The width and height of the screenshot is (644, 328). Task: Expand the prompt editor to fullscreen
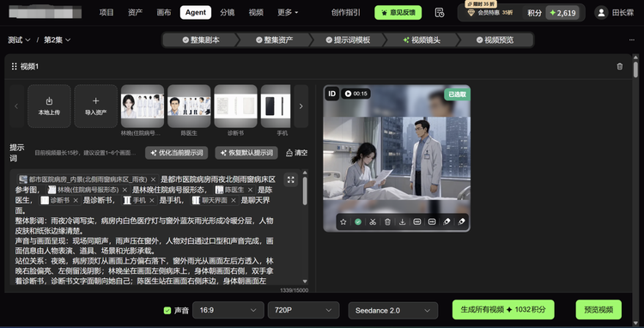click(x=291, y=179)
